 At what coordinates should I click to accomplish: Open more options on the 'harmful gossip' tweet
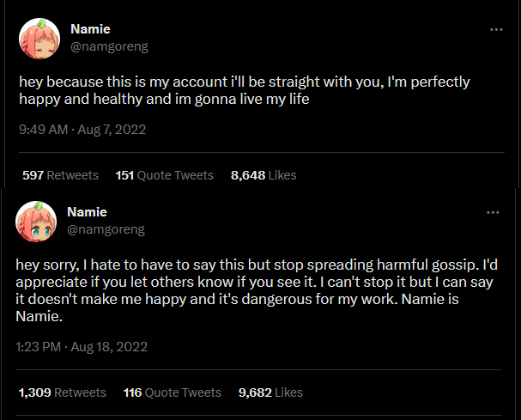(493, 212)
